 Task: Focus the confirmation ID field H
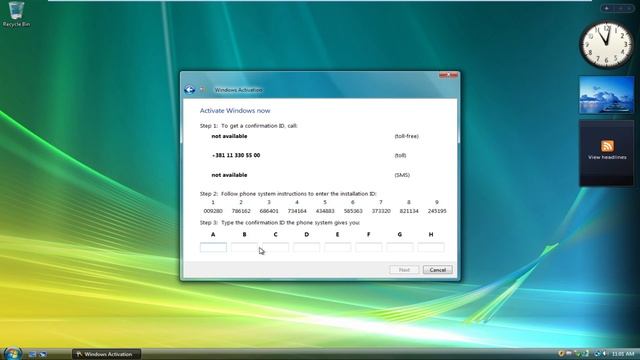pyautogui.click(x=431, y=247)
